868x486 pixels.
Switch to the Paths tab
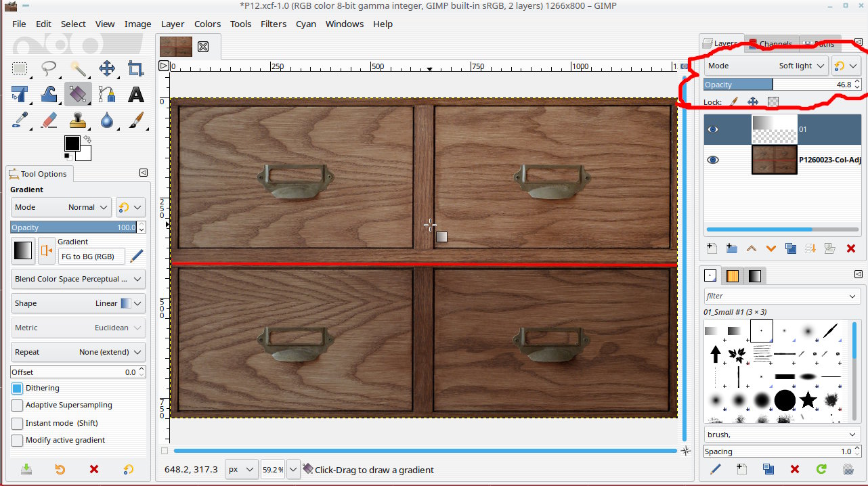(x=820, y=44)
